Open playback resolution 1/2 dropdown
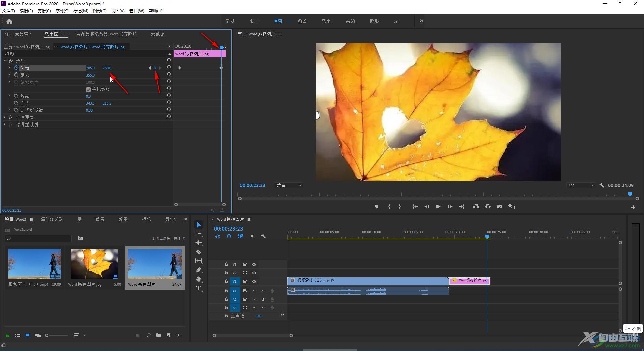 click(x=581, y=185)
